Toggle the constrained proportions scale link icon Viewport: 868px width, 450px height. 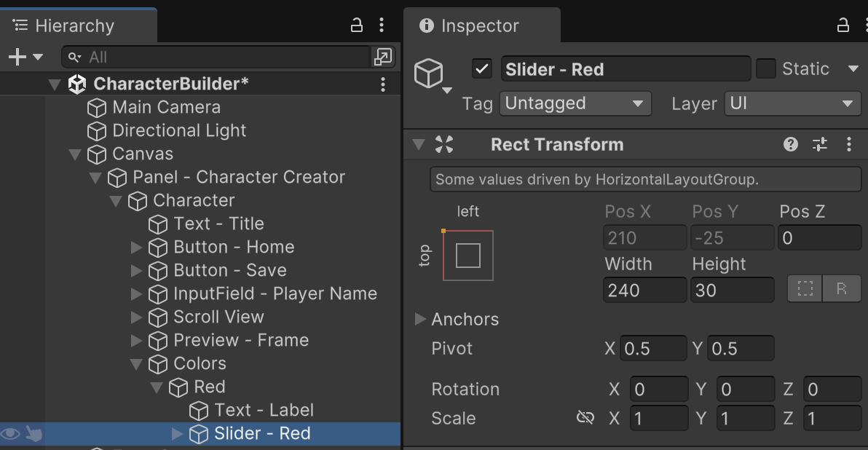585,418
